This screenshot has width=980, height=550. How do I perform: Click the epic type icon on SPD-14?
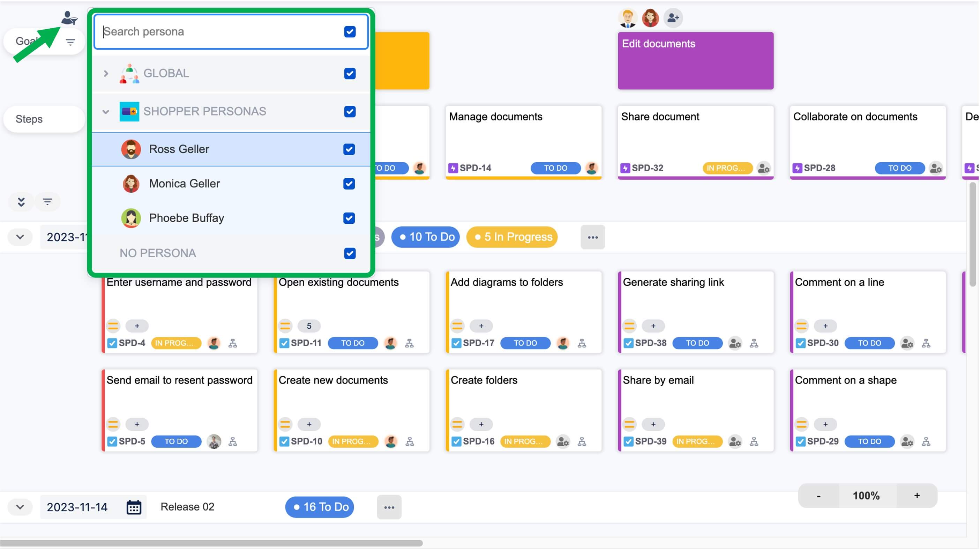click(453, 168)
